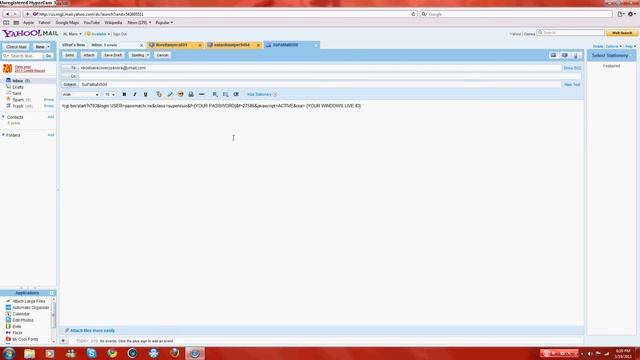Viewport: 640px width, 360px height.
Task: Open the file explorer folder in taskbar
Action: pyautogui.click(x=29, y=353)
